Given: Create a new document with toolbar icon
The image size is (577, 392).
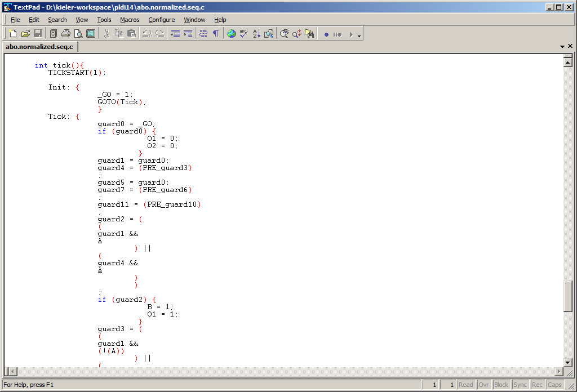Looking at the screenshot, I should pos(13,34).
